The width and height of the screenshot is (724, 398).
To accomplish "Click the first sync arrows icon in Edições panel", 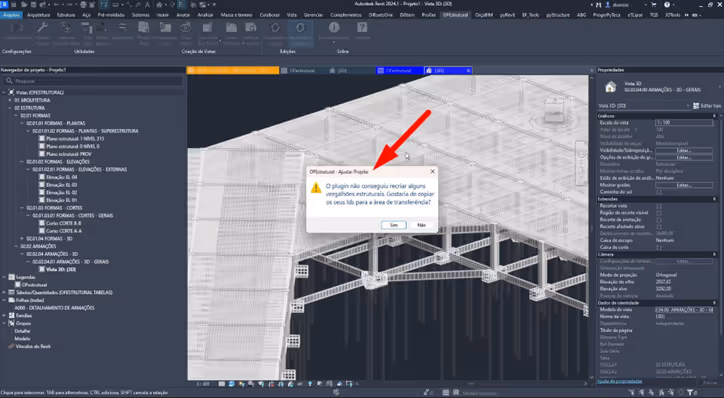I will pos(275,28).
